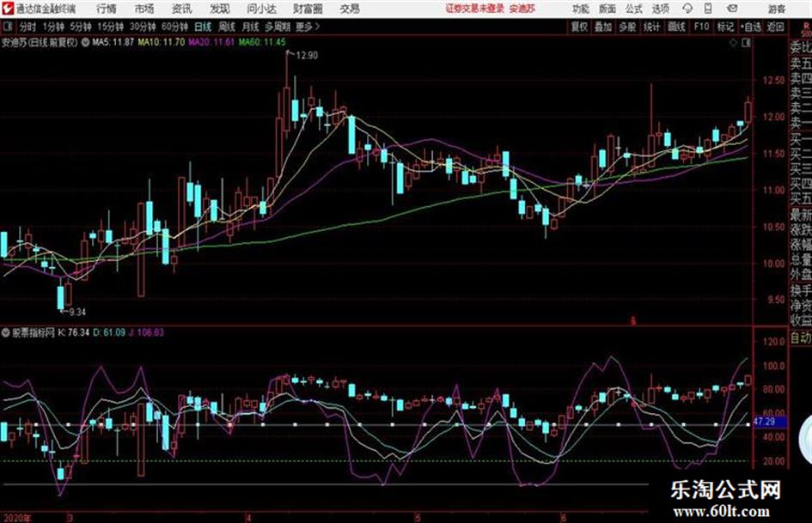Click the 2020年 label on time axis

pos(16,518)
